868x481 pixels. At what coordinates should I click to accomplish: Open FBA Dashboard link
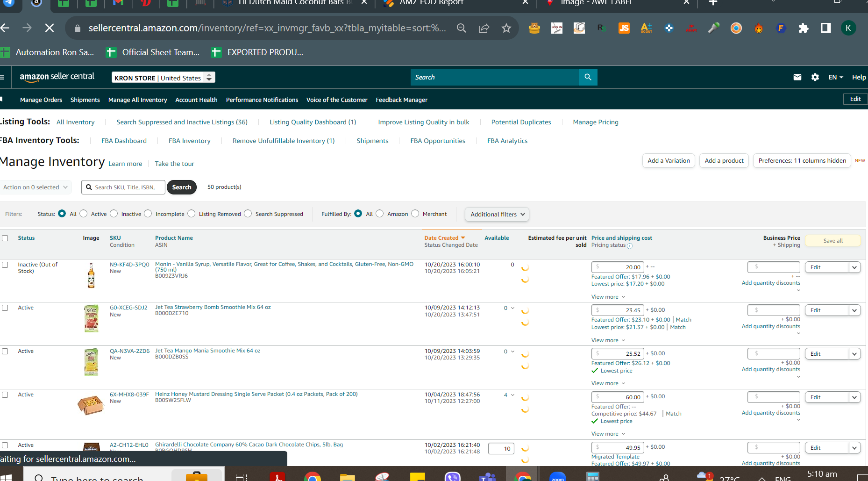pyautogui.click(x=124, y=141)
